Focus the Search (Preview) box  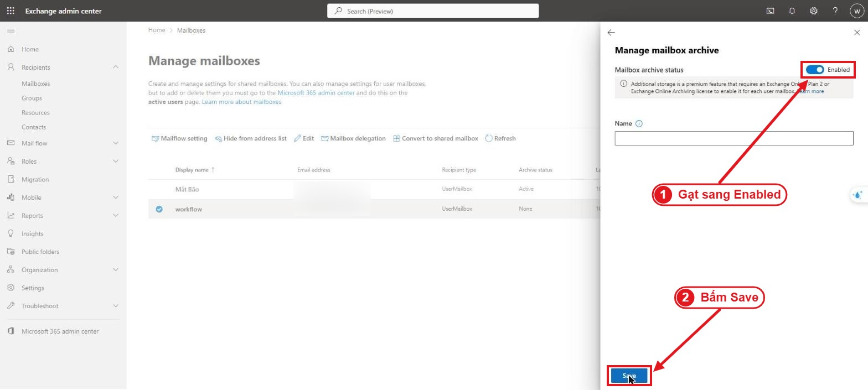point(433,11)
